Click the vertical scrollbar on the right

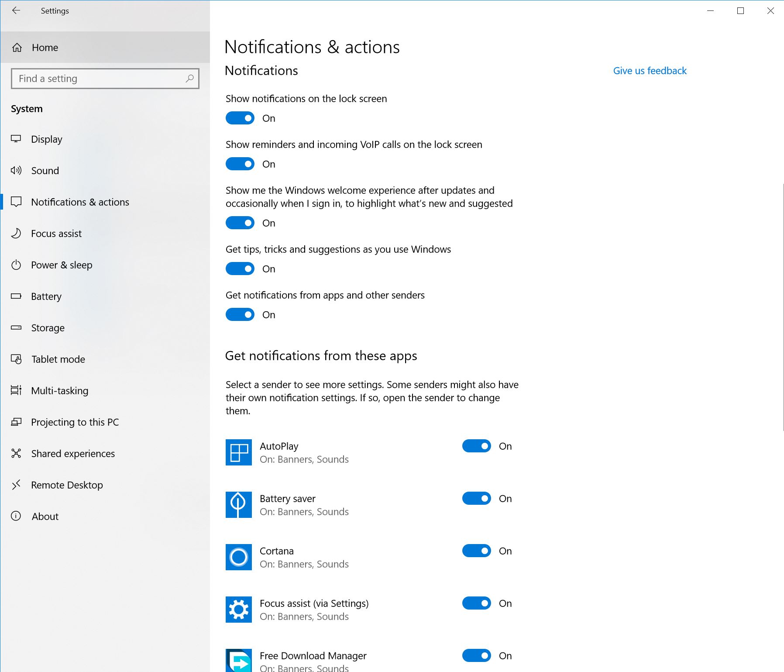tap(784, 307)
